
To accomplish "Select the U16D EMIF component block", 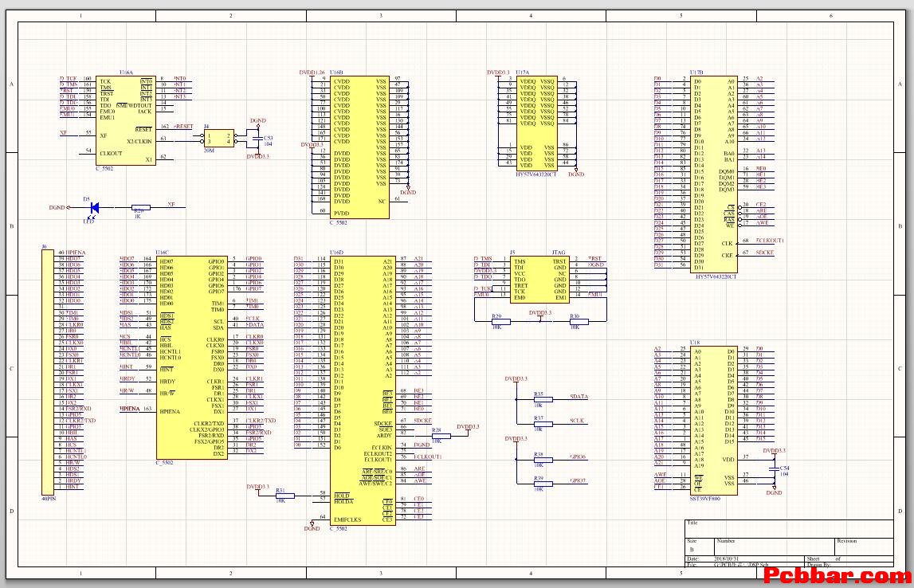I will (x=363, y=391).
